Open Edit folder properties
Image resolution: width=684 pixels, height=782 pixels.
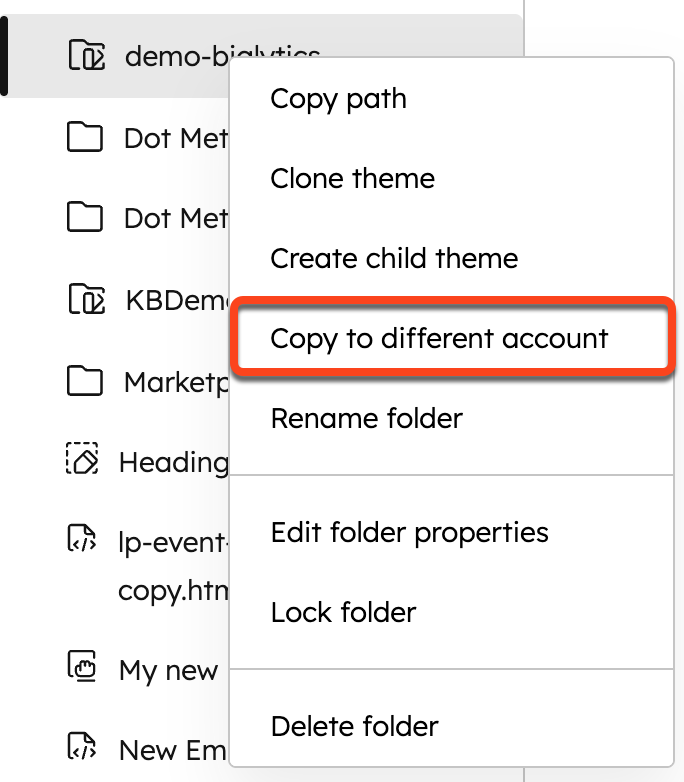[x=410, y=533]
